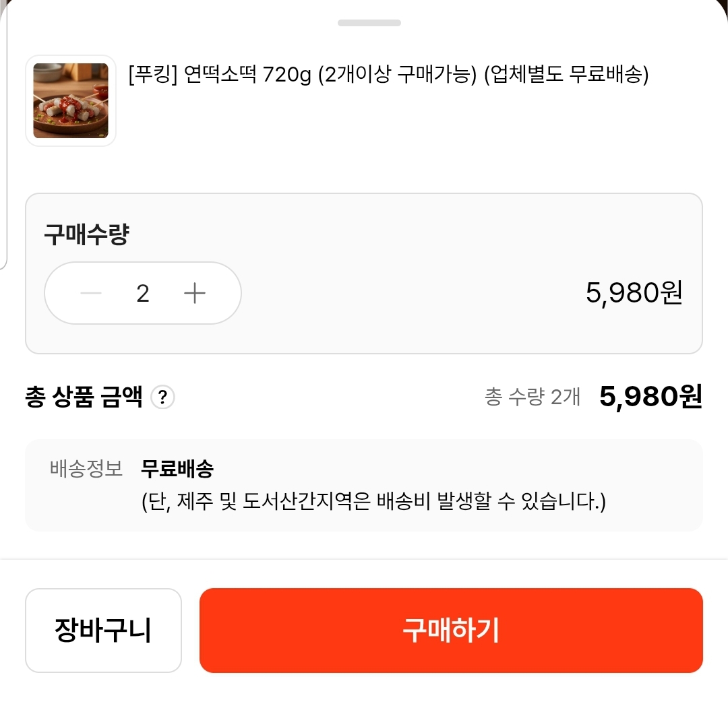Click the 구매수량 section heading

click(x=86, y=234)
